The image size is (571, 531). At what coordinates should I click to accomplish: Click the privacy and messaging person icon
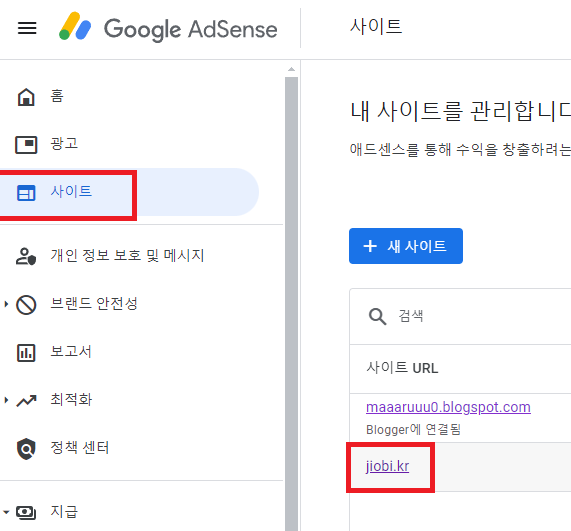(x=26, y=256)
